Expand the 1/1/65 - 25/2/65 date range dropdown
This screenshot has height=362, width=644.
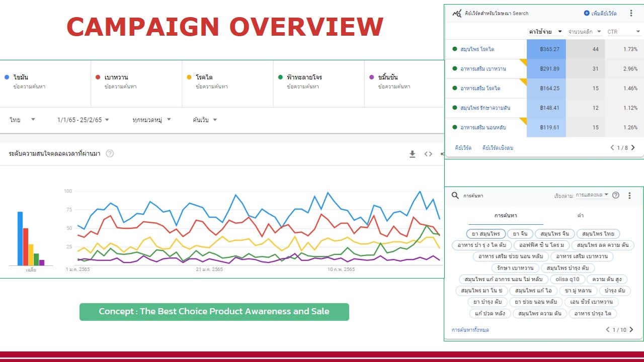[x=83, y=120]
